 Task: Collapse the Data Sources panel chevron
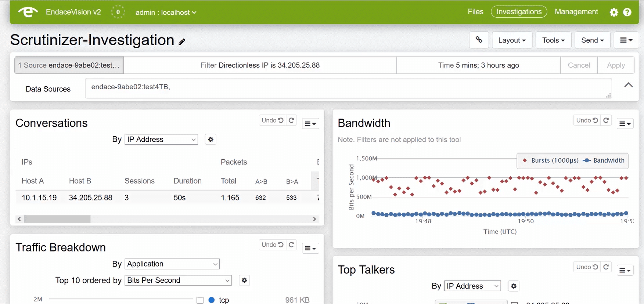coord(629,85)
